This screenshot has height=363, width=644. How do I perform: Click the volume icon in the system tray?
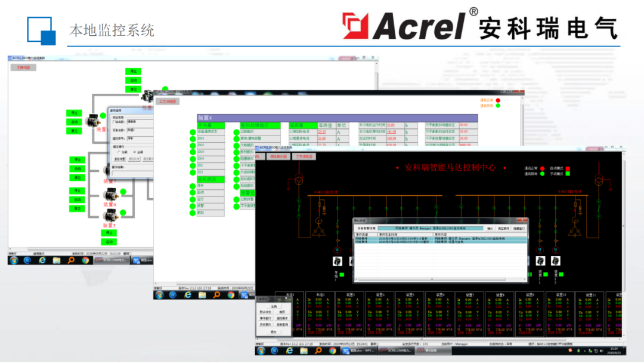coord(602,350)
